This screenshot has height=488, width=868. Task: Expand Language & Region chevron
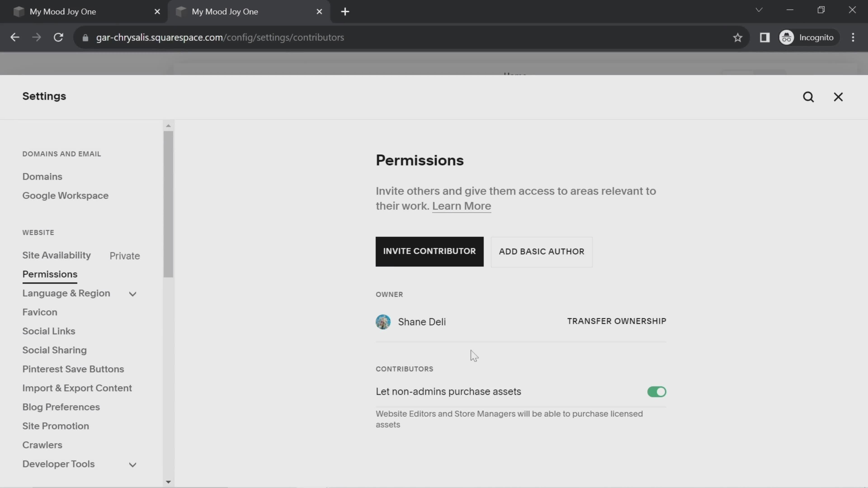click(x=133, y=294)
